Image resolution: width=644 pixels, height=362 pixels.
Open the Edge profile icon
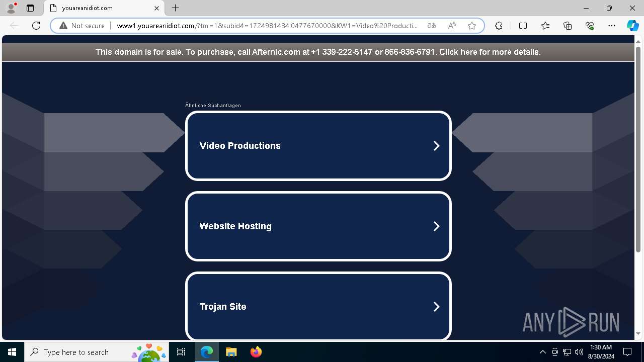tap(11, 8)
